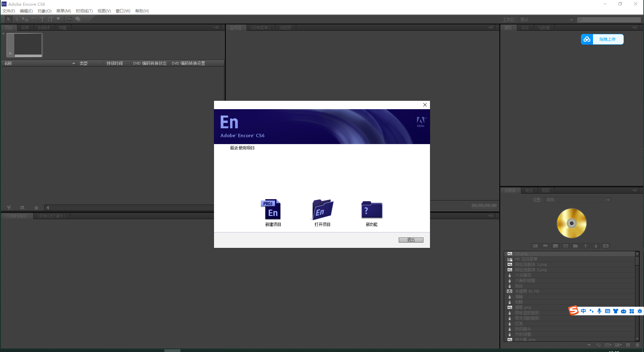Image resolution: width=644 pixels, height=352 pixels.
Task: Click the 退出 (Exit) button in the welcome dialog
Action: click(x=411, y=240)
